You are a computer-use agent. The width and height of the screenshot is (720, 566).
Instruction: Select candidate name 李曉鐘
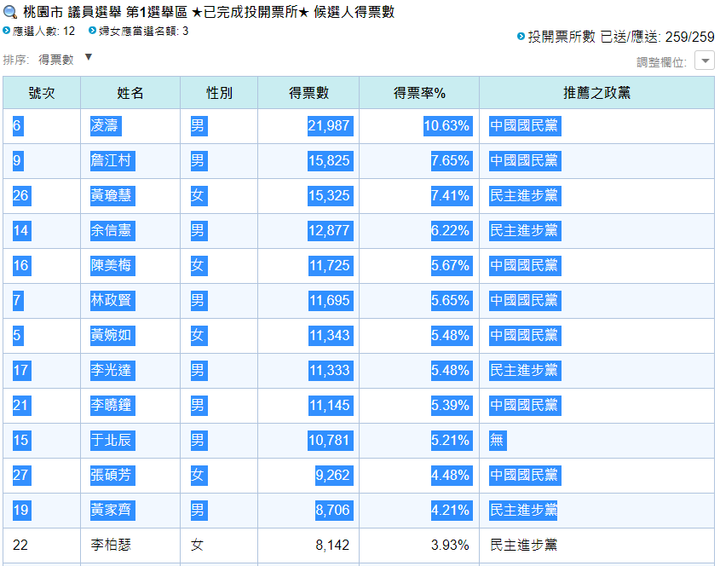click(112, 405)
